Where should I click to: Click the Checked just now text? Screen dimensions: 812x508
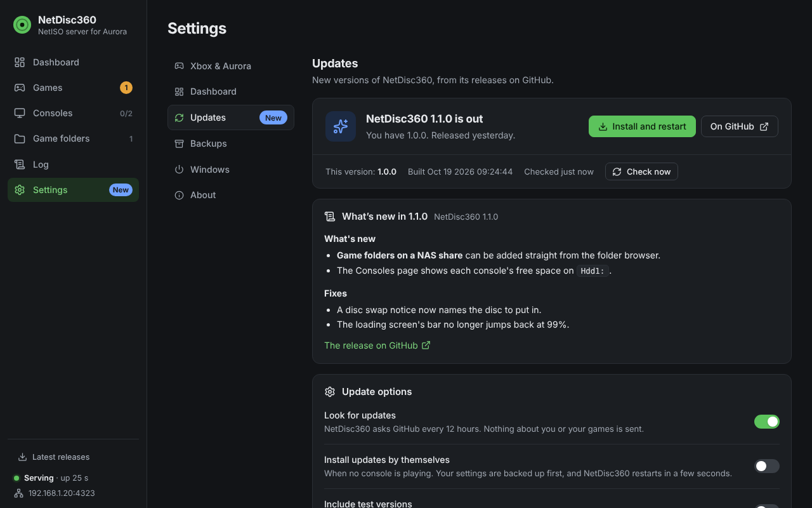click(559, 171)
